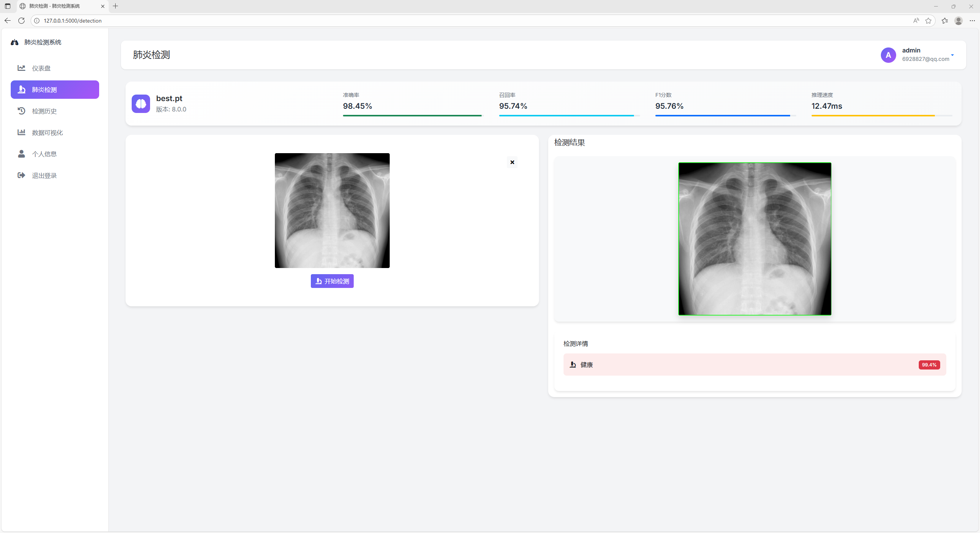Expand the admin account dropdown arrow
The width and height of the screenshot is (980, 533).
point(952,55)
